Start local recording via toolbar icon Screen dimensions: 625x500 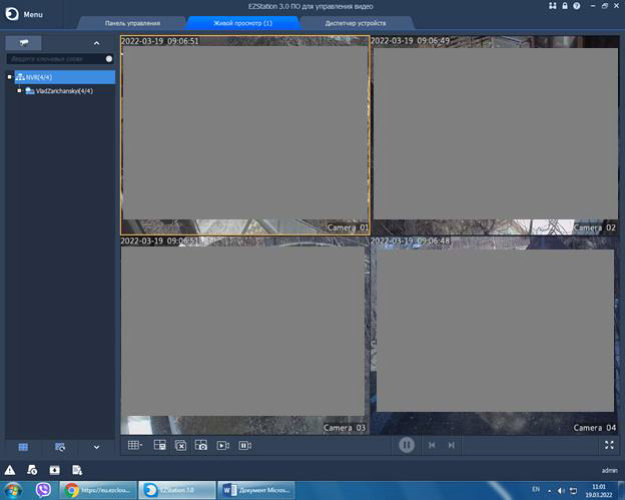tap(223, 445)
